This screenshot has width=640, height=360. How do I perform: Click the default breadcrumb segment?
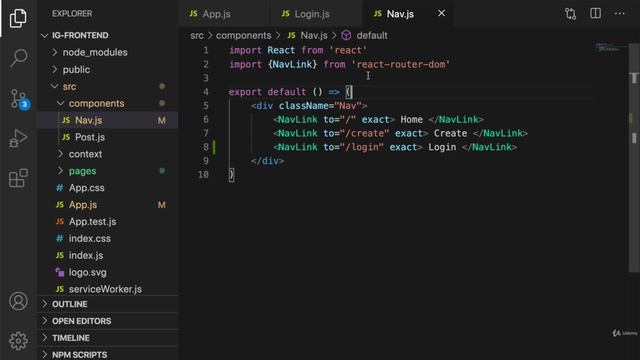tap(372, 36)
